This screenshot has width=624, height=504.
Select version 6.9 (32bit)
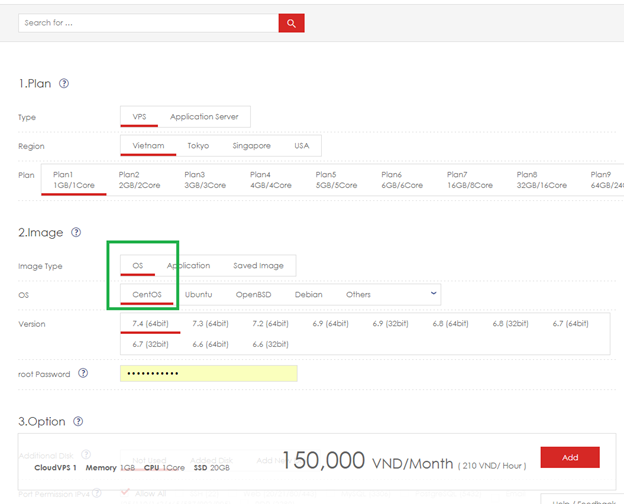390,324
